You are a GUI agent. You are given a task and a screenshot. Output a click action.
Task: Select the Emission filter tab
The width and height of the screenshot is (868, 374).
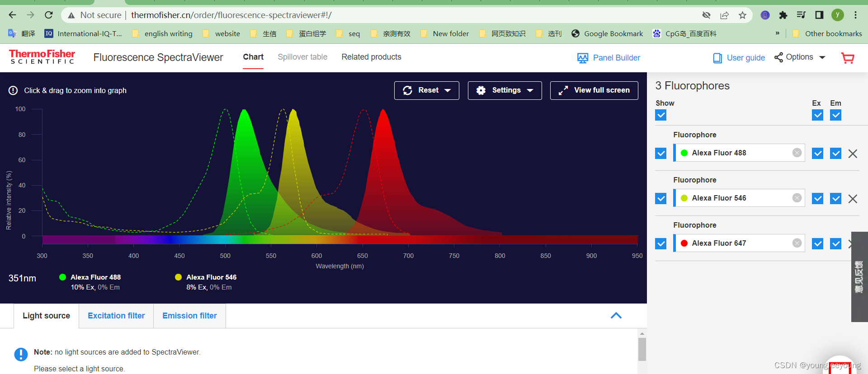[189, 316]
